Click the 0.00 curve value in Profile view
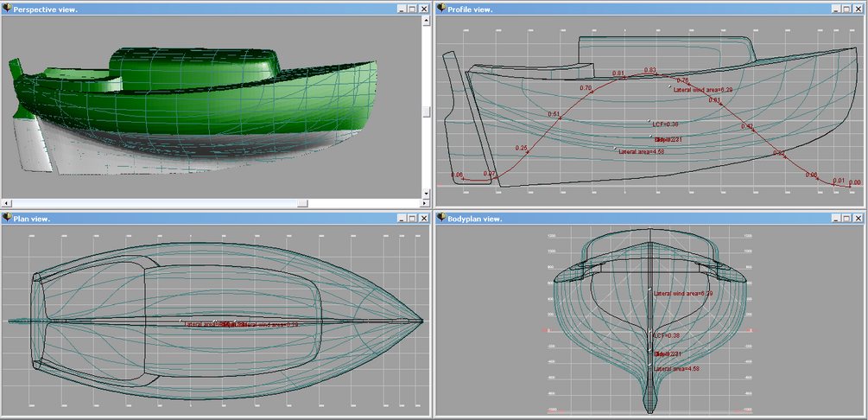Image resolution: width=868 pixels, height=420 pixels. [855, 182]
